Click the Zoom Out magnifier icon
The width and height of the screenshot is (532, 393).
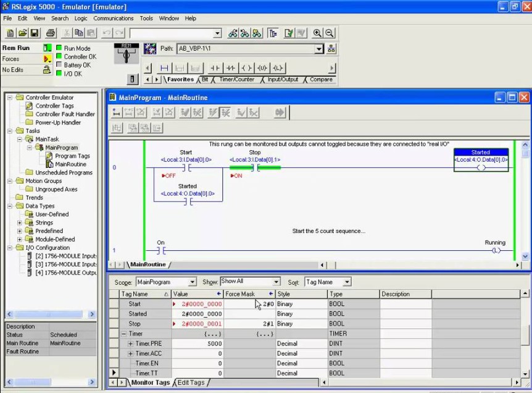point(330,33)
